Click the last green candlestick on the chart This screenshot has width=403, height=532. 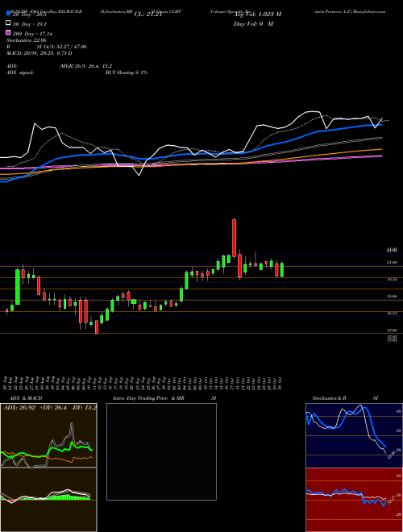coord(282,269)
